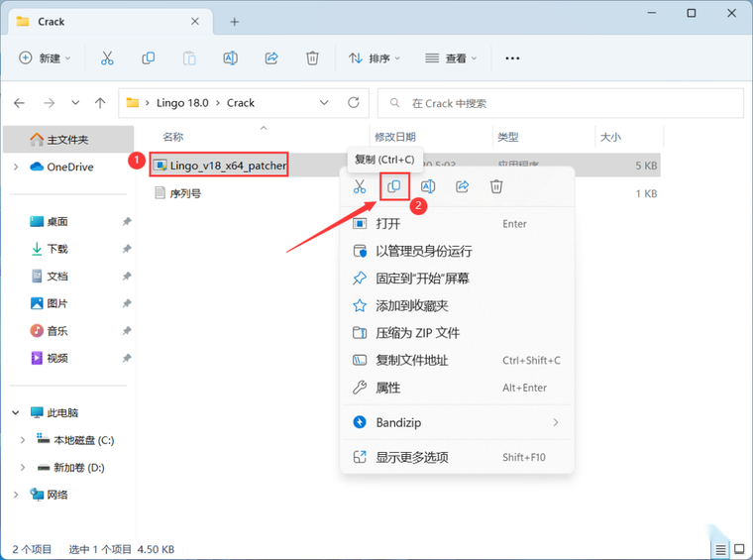The image size is (753, 560).
Task: Click the Copy icon in context menu
Action: click(x=393, y=186)
